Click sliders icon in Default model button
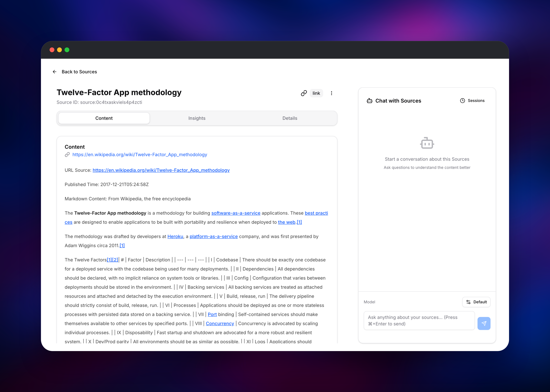The width and height of the screenshot is (550, 392). point(468,302)
